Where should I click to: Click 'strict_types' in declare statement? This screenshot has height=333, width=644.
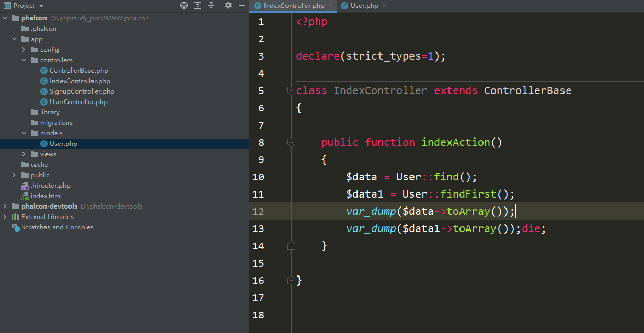point(384,56)
